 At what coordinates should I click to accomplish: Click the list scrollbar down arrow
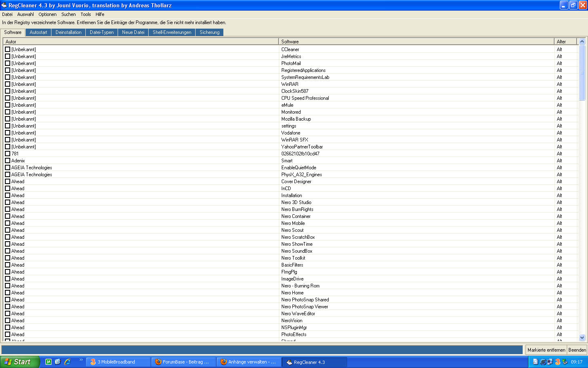pos(582,337)
